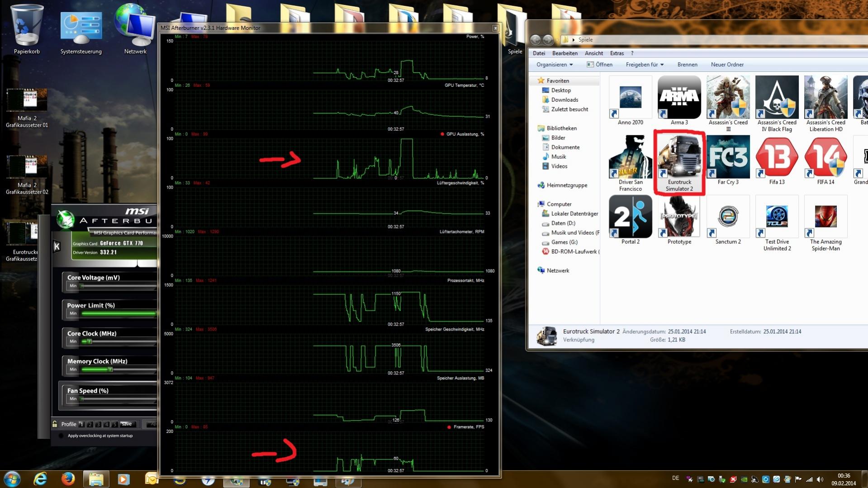Open the Extras menu in Explorer

617,53
